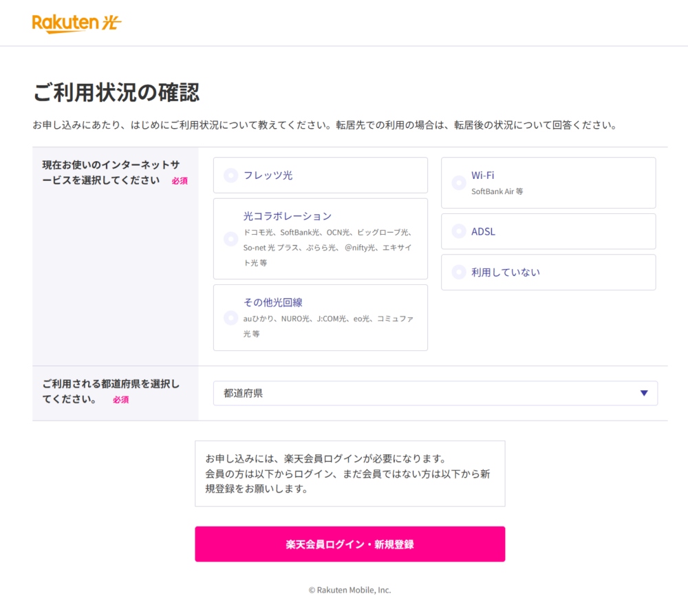This screenshot has height=616, width=688.
Task: Click the © Rakuten Mobile, Inc. footer text
Action: (x=350, y=590)
